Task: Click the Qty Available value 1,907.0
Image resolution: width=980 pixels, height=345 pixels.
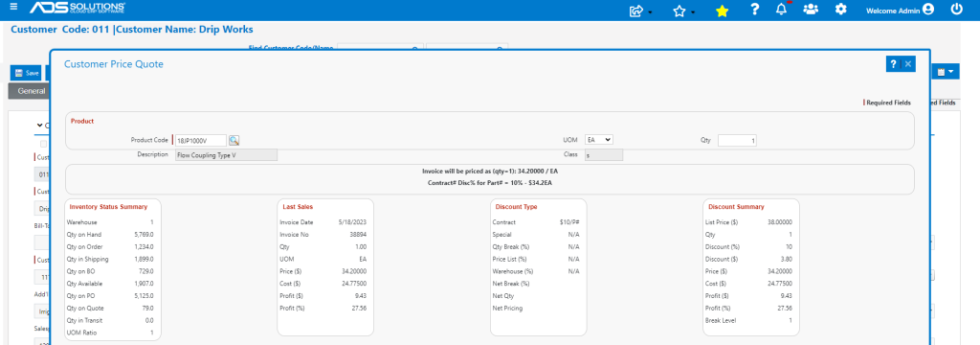Action: point(144,284)
